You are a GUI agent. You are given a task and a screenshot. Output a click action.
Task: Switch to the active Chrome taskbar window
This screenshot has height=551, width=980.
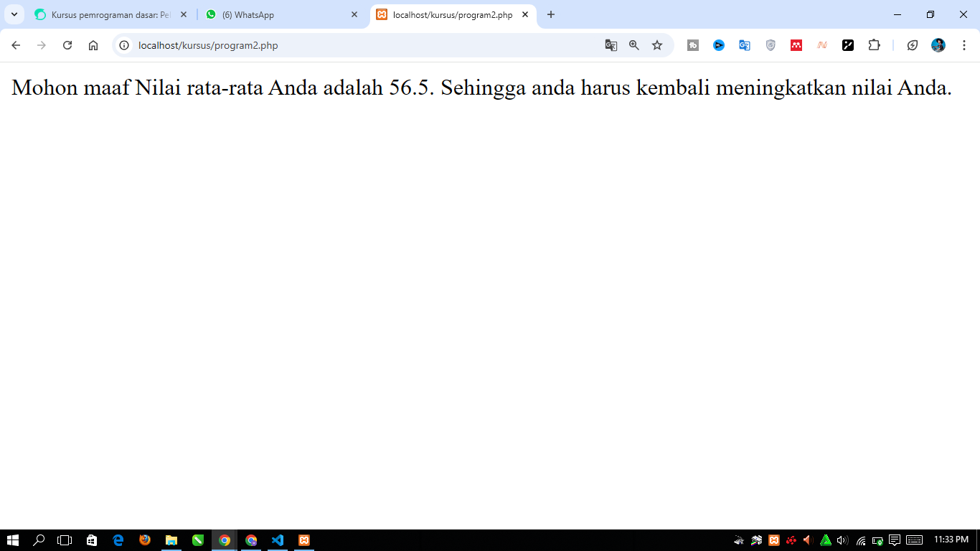(225, 540)
